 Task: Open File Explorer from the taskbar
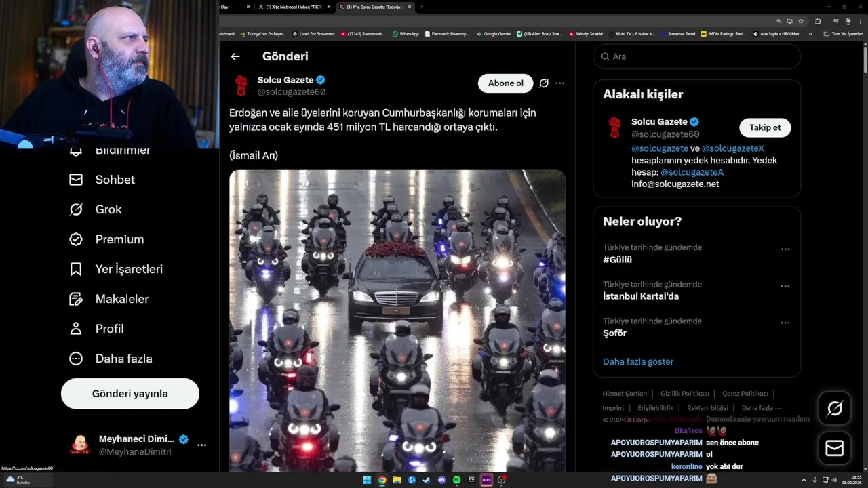397,480
